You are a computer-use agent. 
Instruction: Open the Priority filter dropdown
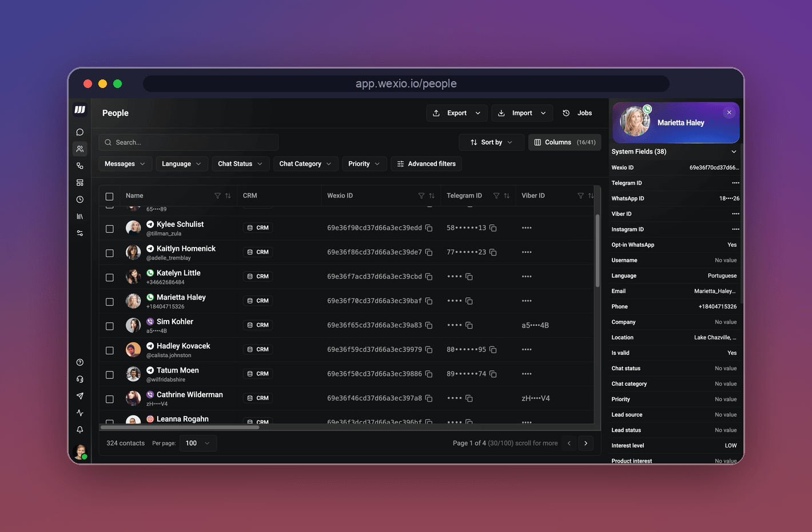[364, 164]
